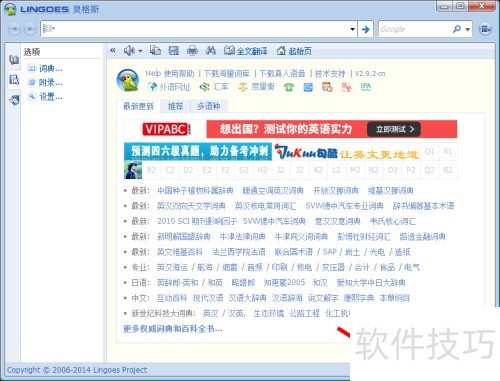Click the green telephone codes icon
500x381 pixels.
[x=289, y=87]
